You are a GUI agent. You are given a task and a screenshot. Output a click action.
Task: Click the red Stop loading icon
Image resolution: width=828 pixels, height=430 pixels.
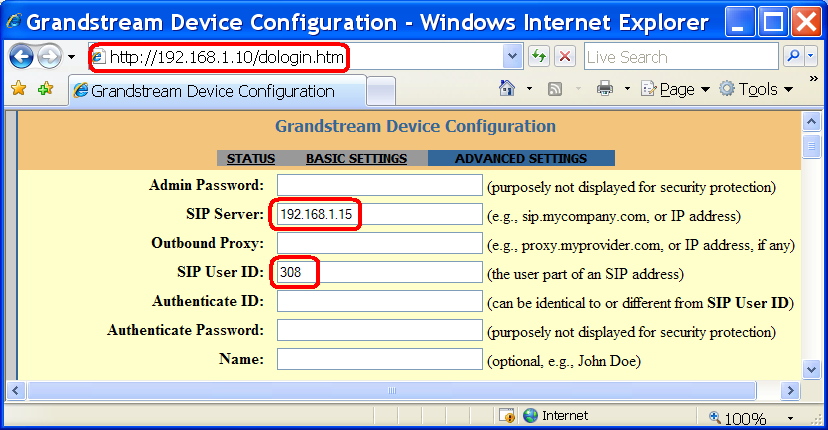[564, 56]
